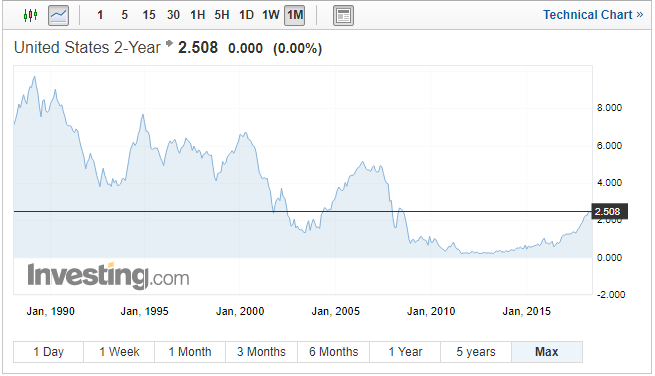Click the 2.508 current price marker
Screen dimensions: 655x376
coord(609,212)
